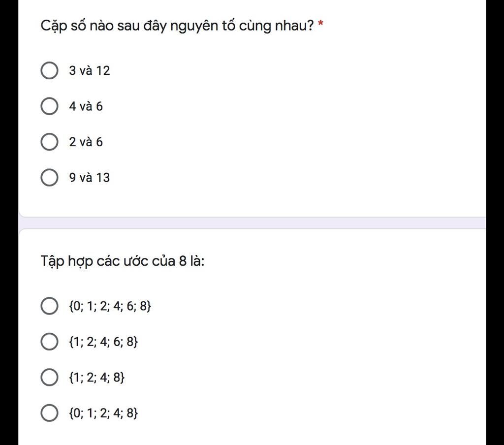Image resolution: width=504 pixels, height=445 pixels.
Task: Pick radio circle for {0; 1; 2; 4; 8}
Action: tap(49, 413)
